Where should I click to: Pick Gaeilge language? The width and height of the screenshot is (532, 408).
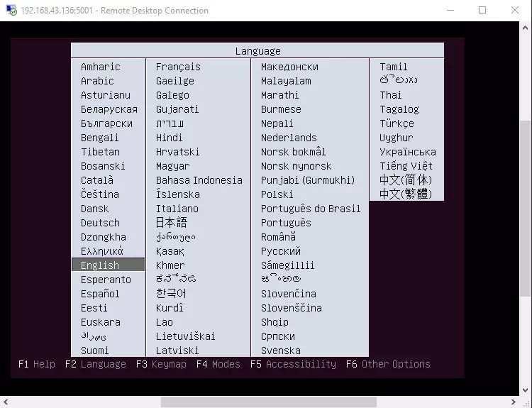(x=175, y=81)
